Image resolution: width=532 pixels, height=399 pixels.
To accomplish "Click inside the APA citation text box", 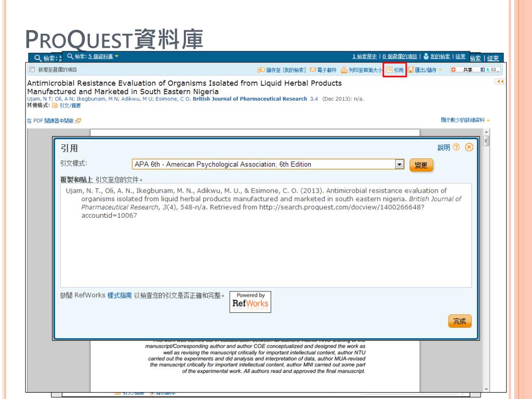I will tap(265, 235).
